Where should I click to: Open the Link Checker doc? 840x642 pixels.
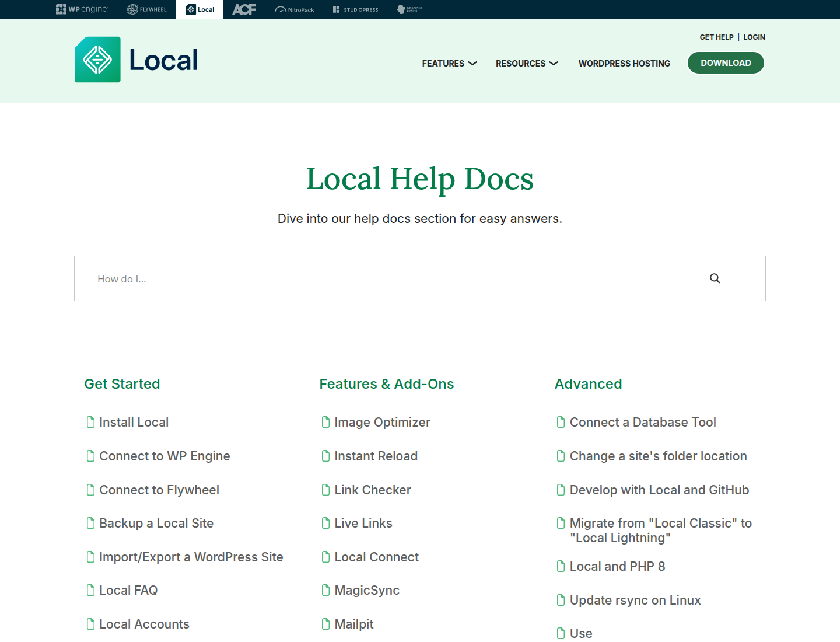click(x=372, y=490)
